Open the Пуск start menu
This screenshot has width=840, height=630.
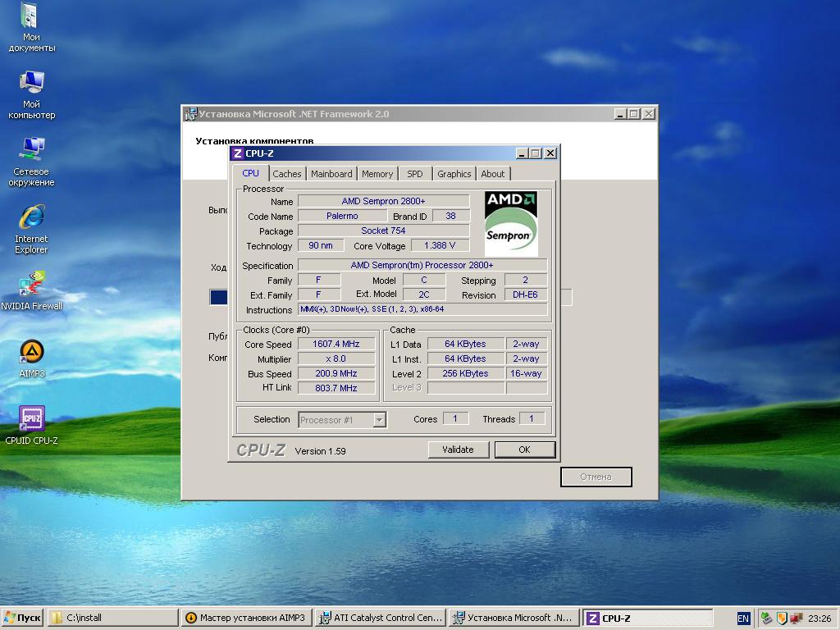click(22, 618)
